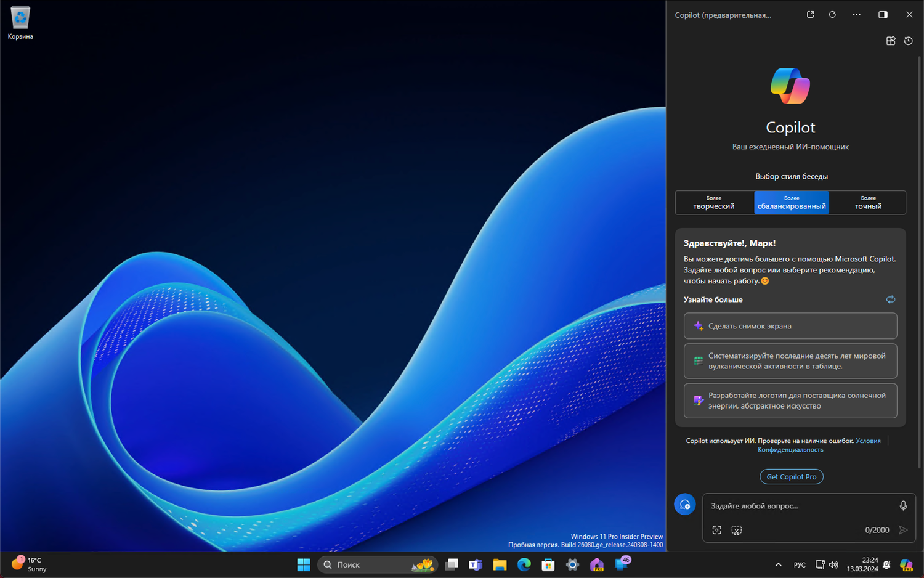Image resolution: width=924 pixels, height=578 pixels.
Task: Open the taskbar app with 46 badge
Action: (x=622, y=564)
